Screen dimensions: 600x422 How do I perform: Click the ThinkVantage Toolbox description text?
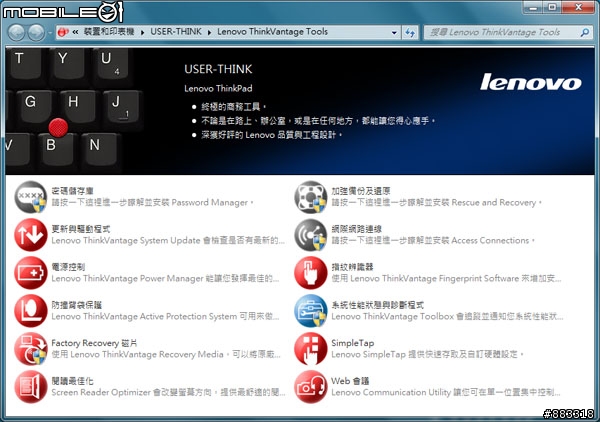(447, 316)
